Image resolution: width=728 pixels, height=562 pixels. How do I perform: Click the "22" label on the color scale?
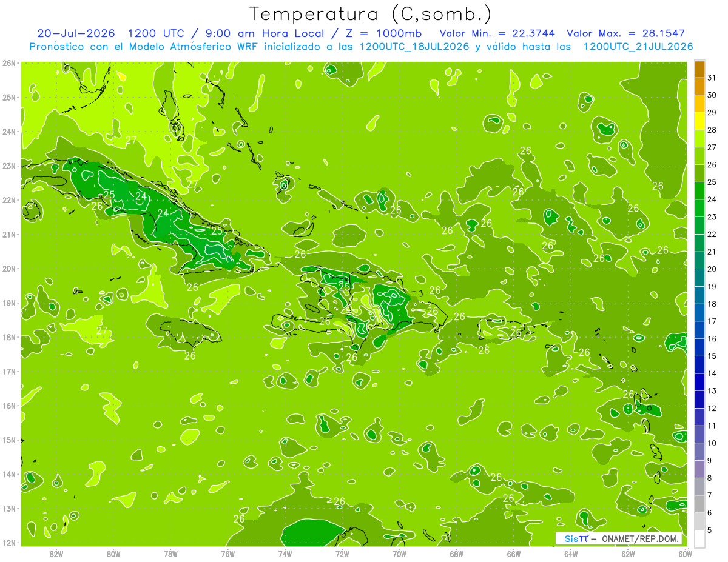(x=712, y=234)
